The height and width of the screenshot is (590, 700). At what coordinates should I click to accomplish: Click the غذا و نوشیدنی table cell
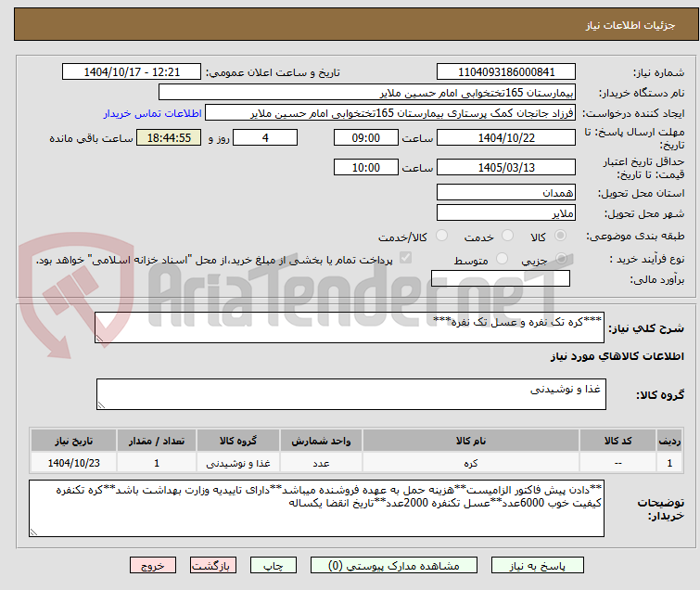(238, 463)
